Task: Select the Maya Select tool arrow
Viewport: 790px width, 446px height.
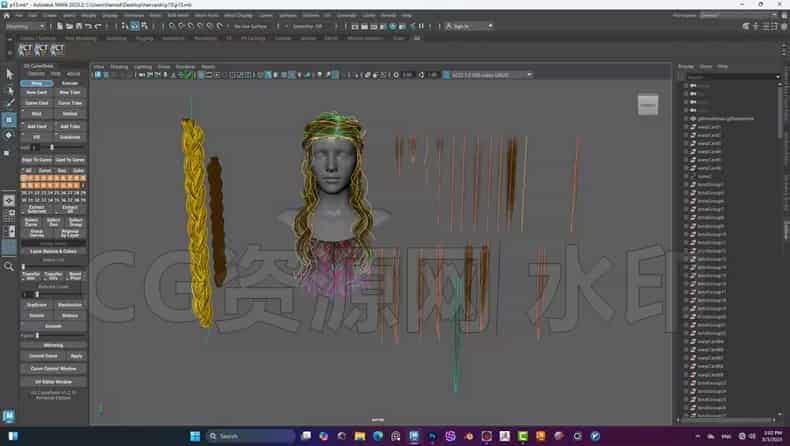Action: click(9, 74)
